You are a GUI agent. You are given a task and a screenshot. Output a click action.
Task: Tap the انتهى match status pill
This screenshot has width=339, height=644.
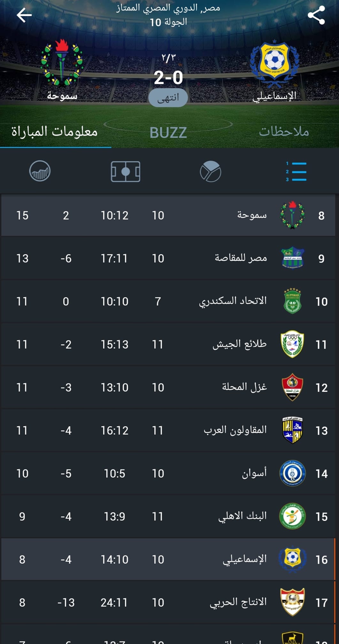click(x=168, y=97)
